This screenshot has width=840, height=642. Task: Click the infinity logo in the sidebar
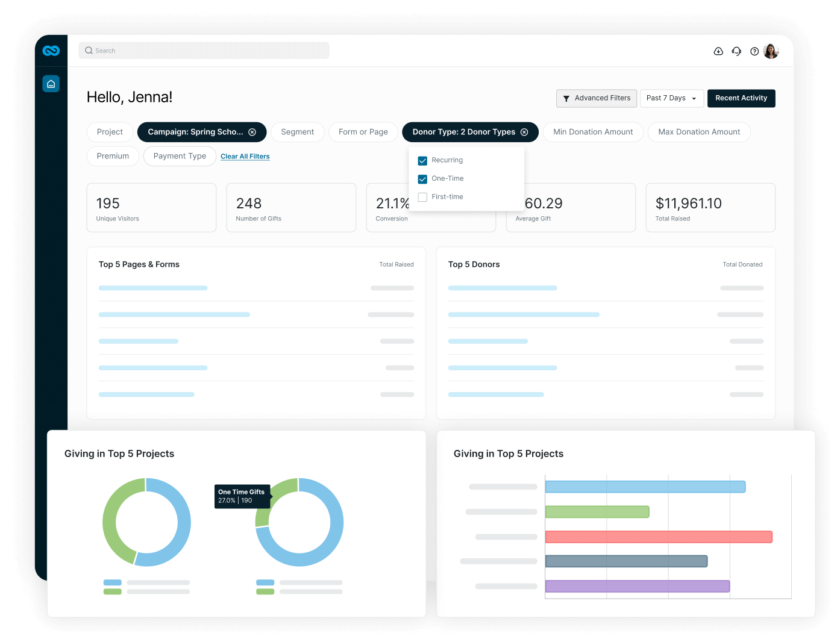click(x=51, y=51)
